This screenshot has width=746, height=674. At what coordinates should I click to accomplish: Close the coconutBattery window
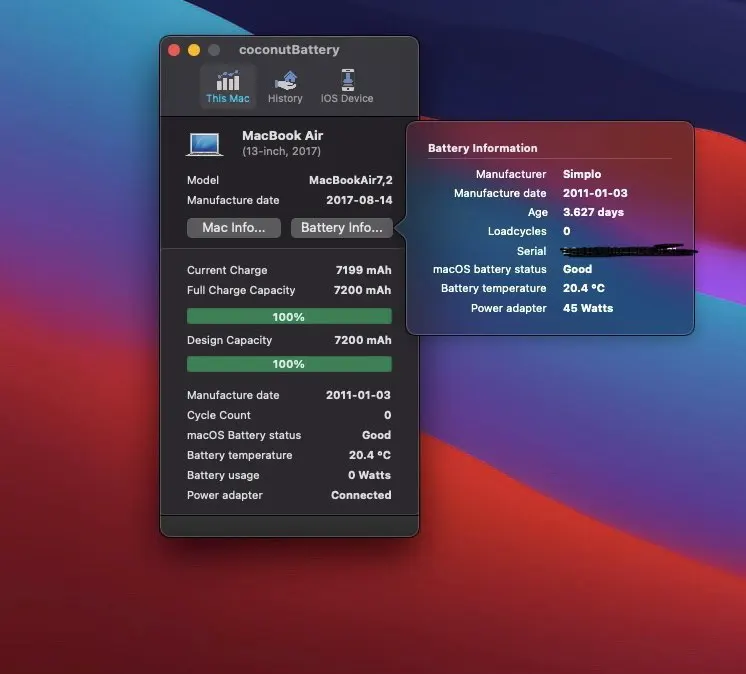coord(174,50)
